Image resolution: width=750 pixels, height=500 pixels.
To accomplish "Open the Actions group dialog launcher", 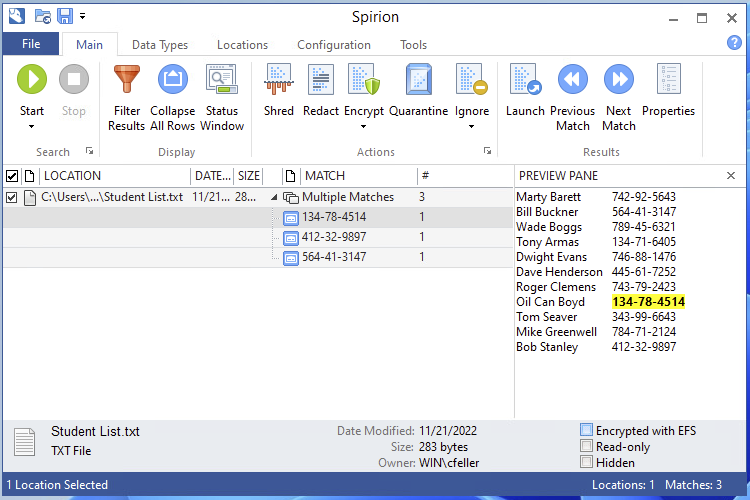I will (487, 151).
